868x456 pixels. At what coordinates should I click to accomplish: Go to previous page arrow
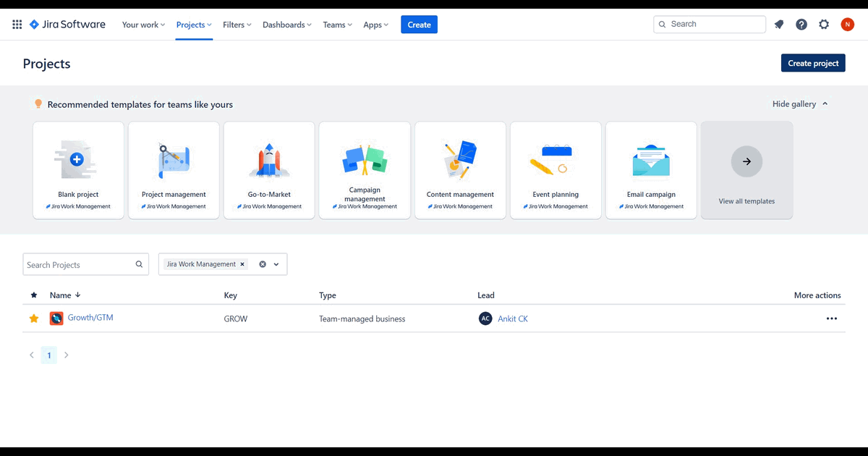click(32, 355)
